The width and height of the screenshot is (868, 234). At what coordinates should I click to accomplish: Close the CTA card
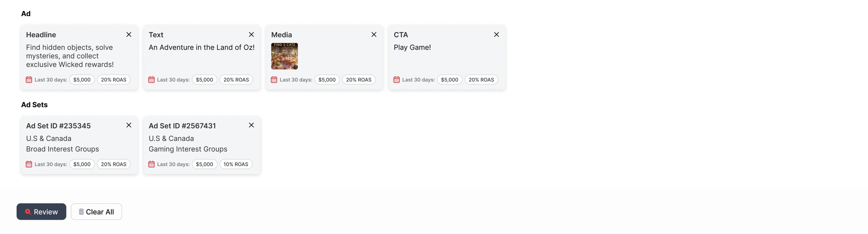(496, 34)
